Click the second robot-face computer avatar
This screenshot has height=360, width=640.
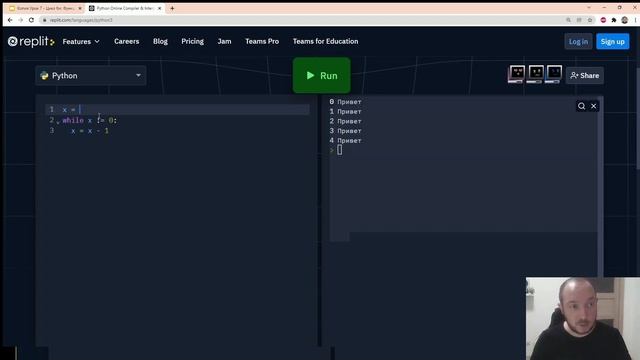[536, 74]
